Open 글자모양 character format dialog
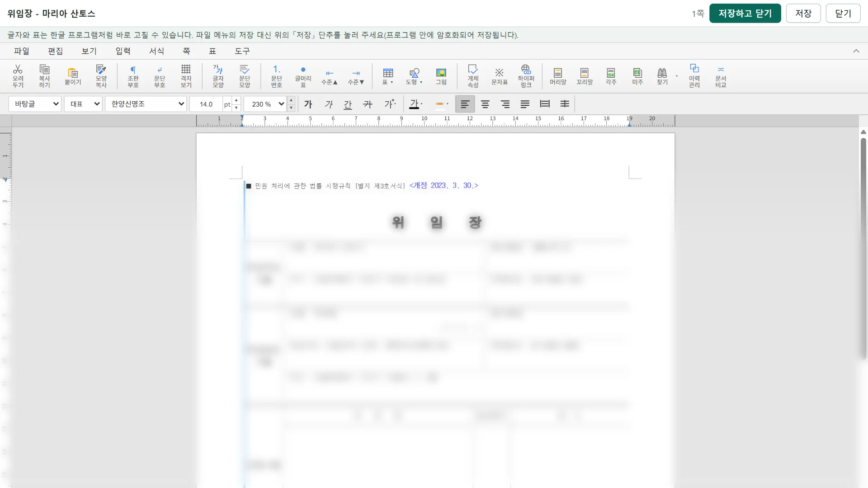868x488 pixels. (x=218, y=75)
